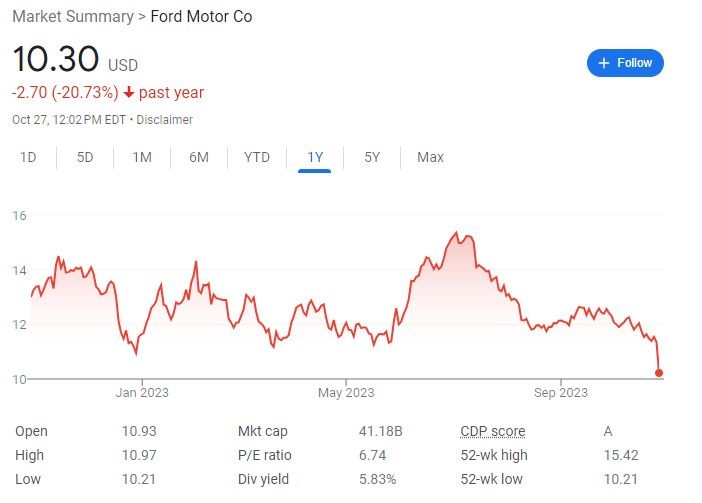Click the plus icon in Follow button
The width and height of the screenshot is (702, 503).
(x=603, y=63)
